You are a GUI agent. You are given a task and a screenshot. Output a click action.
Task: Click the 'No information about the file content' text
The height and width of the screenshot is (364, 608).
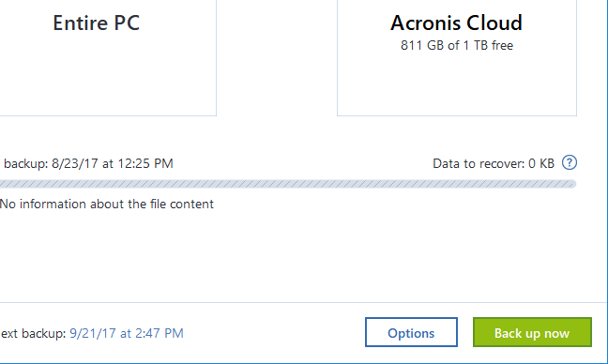107,204
